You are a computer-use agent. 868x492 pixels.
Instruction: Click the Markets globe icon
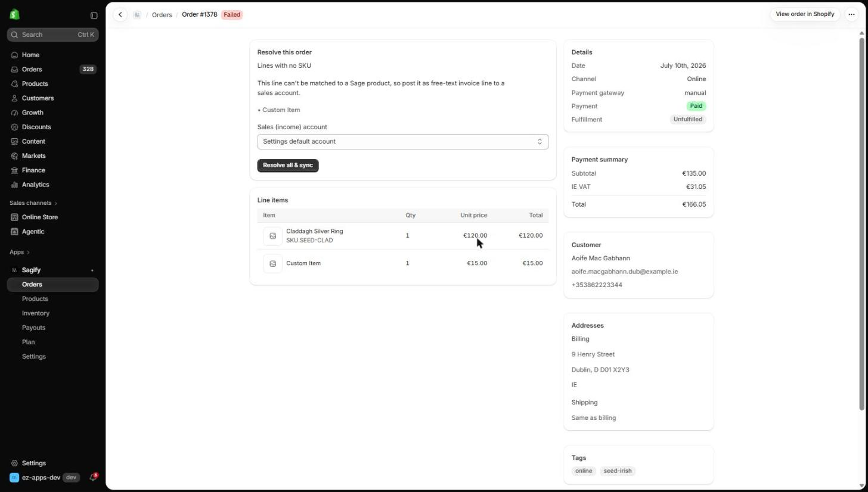point(15,156)
